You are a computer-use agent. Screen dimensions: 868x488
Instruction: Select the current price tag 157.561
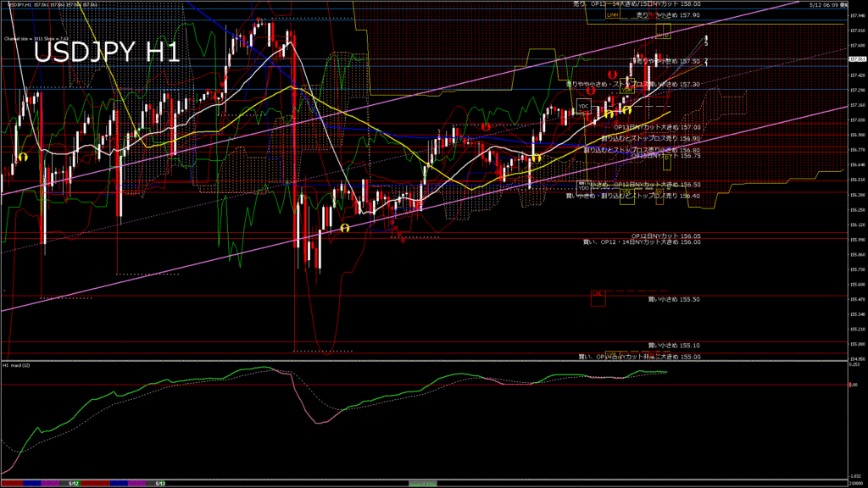[858, 59]
